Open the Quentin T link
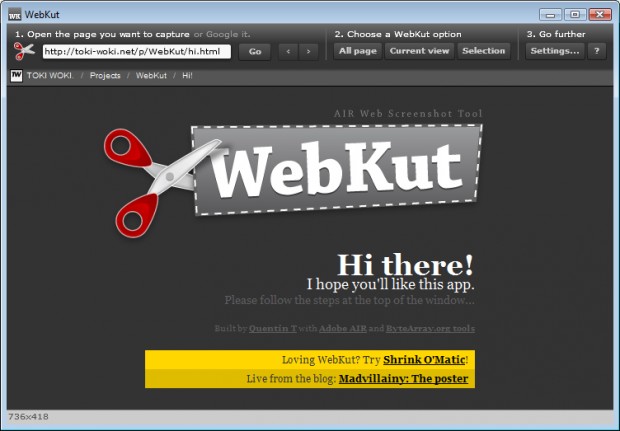The image size is (620, 431). (x=273, y=328)
